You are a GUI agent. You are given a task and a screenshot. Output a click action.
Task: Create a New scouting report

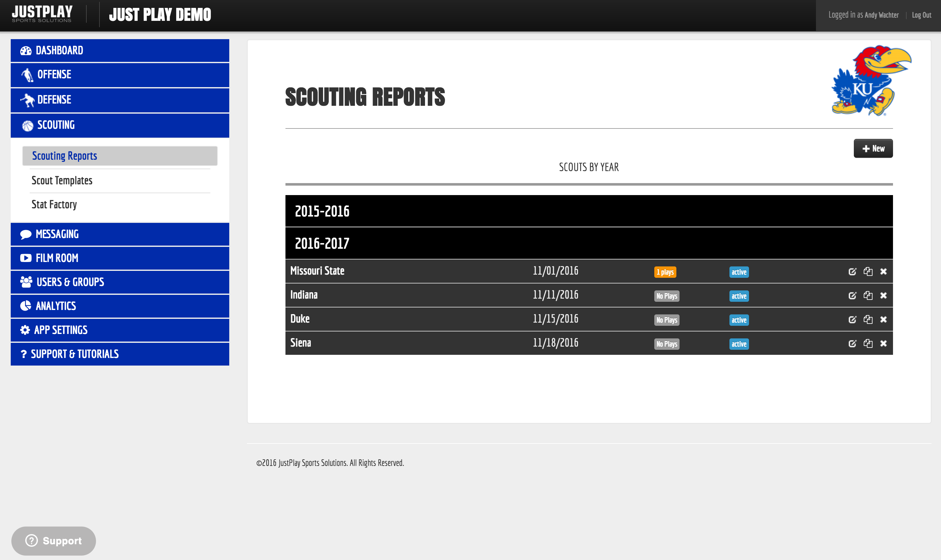coord(873,149)
